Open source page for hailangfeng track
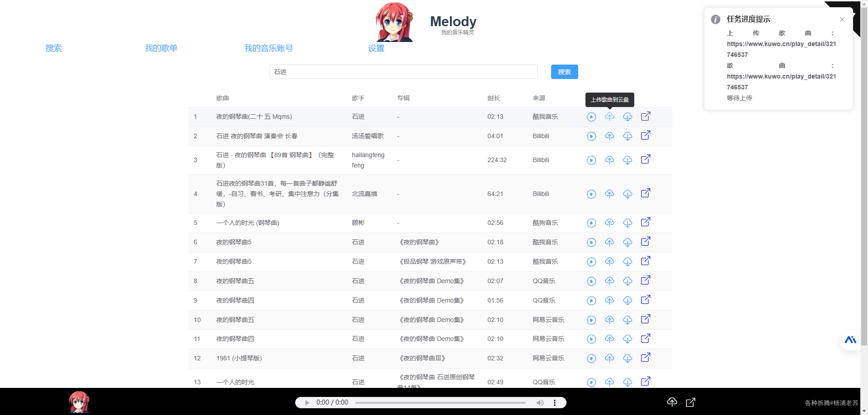Image resolution: width=868 pixels, height=415 pixels. 646,159
